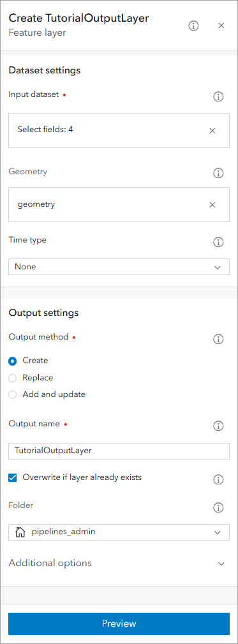The image size is (238, 644).
Task: Show info for Folder setting
Action: point(219,507)
